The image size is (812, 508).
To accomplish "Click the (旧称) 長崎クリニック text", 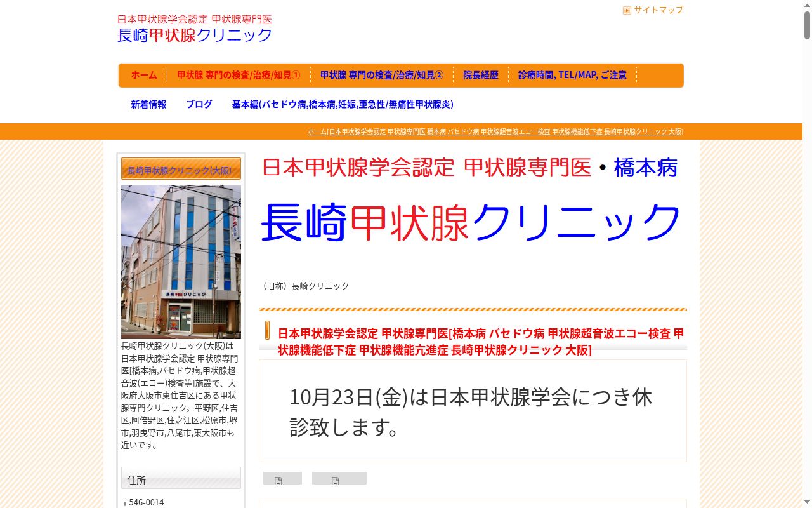I will coord(304,286).
